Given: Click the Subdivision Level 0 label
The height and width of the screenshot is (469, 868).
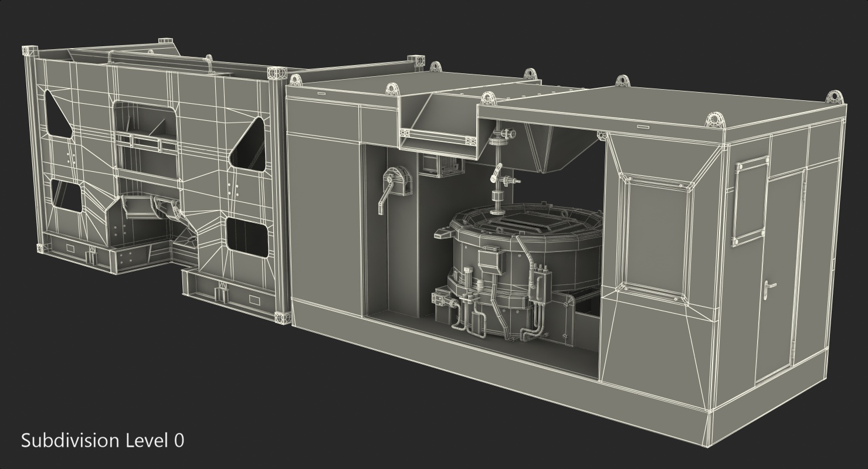Looking at the screenshot, I should coord(102,440).
